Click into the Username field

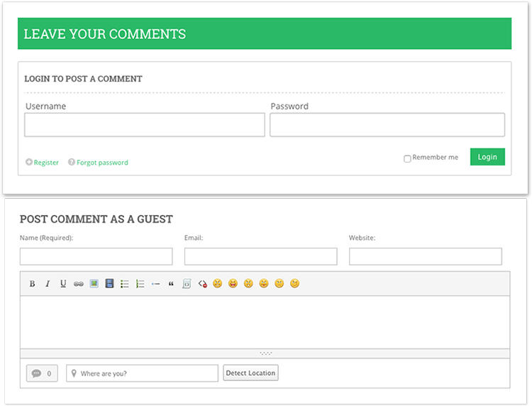click(x=145, y=125)
